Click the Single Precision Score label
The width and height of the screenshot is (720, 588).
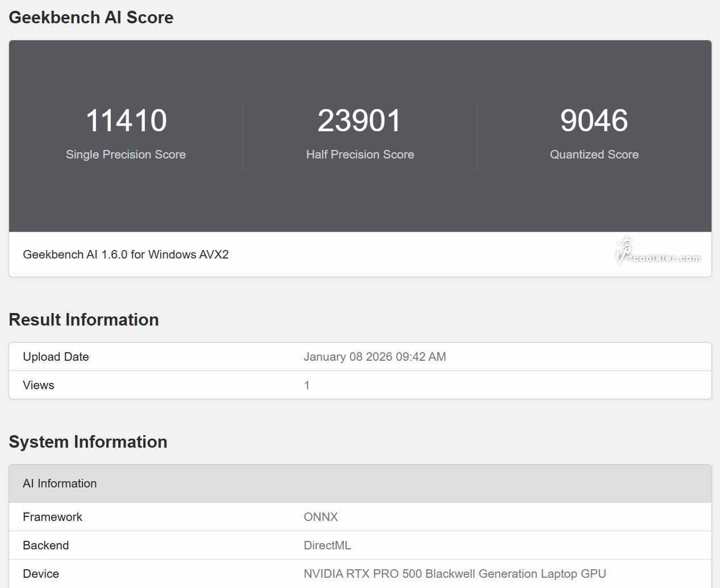coord(126,155)
